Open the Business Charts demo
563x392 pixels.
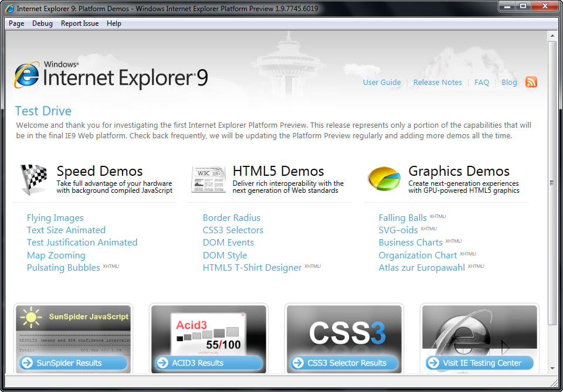411,243
